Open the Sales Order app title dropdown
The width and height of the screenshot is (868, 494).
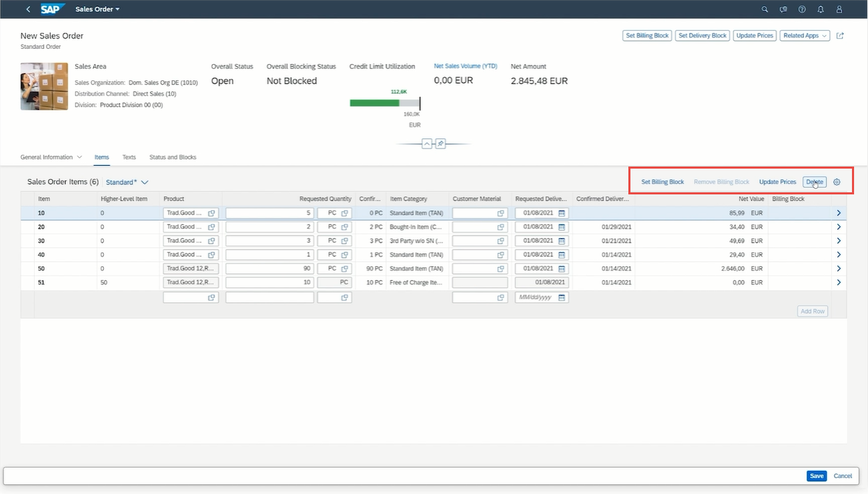pos(98,9)
